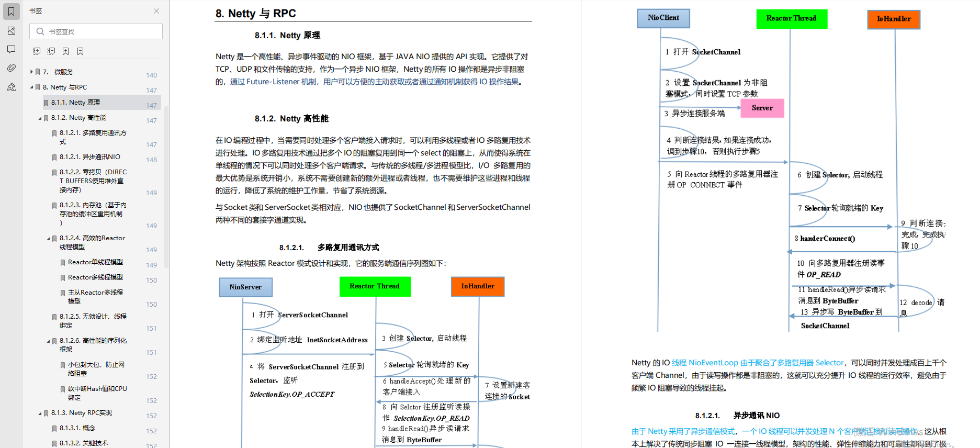Viewport: 980px width, 448px height.
Task: Open bookmark 8.1.2.3. 内存池
Action: pos(93,214)
